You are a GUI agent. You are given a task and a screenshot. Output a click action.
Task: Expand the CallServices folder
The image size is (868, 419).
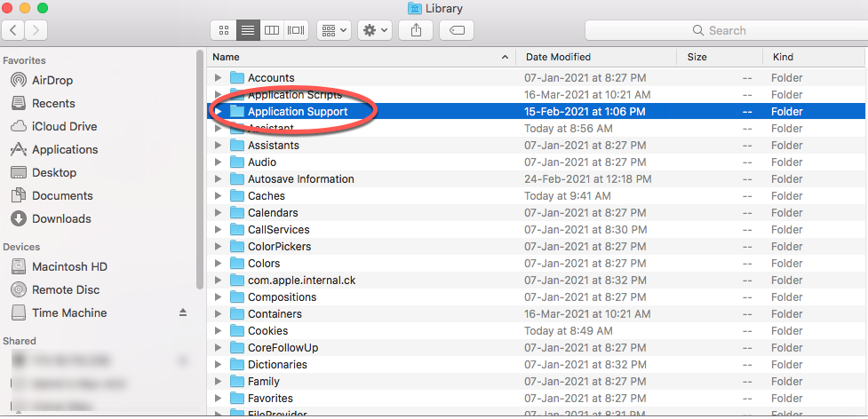coord(218,230)
